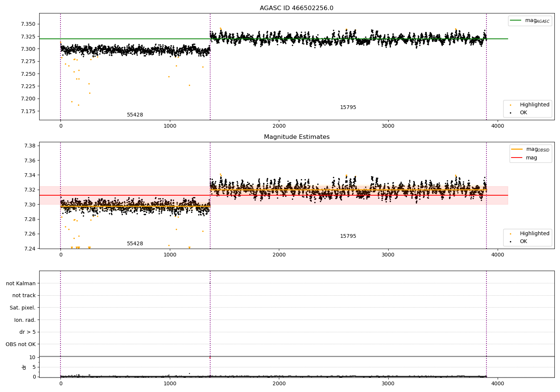The width and height of the screenshot is (560, 392).
Task: Click the '7.200' y-axis tick label
Action: click(x=28, y=99)
